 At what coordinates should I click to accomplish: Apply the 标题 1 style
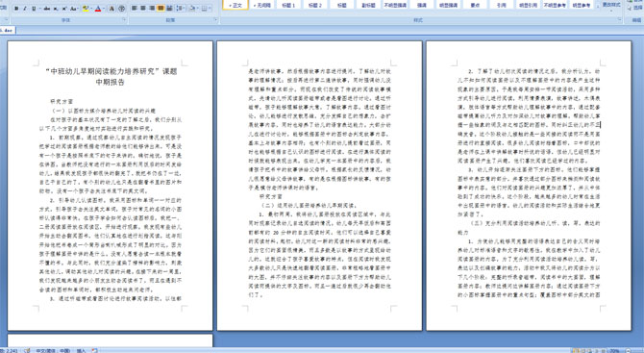pos(288,5)
